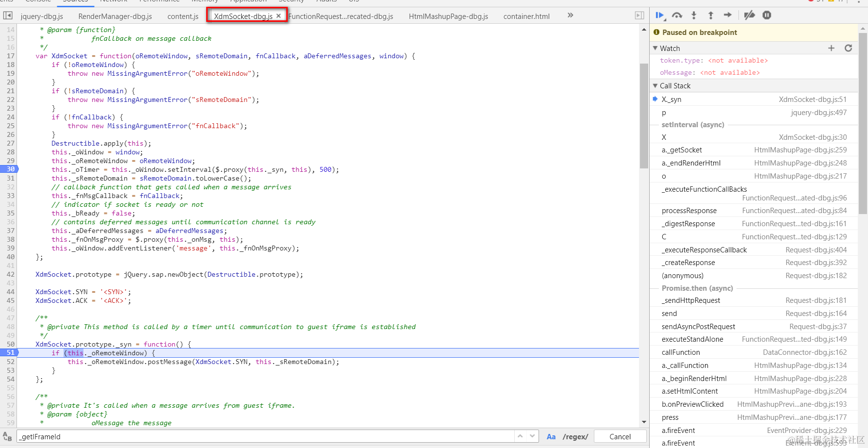Click the code editor scroll-up arrow

click(x=644, y=30)
